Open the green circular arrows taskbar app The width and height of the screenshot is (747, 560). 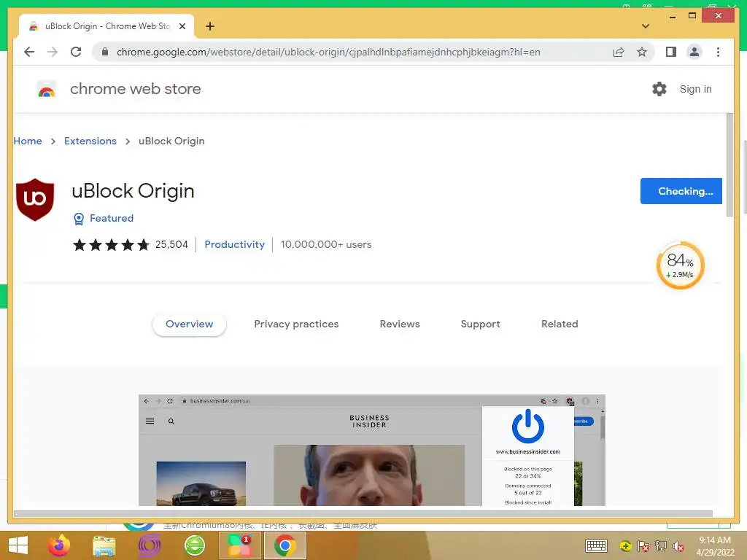coord(195,545)
